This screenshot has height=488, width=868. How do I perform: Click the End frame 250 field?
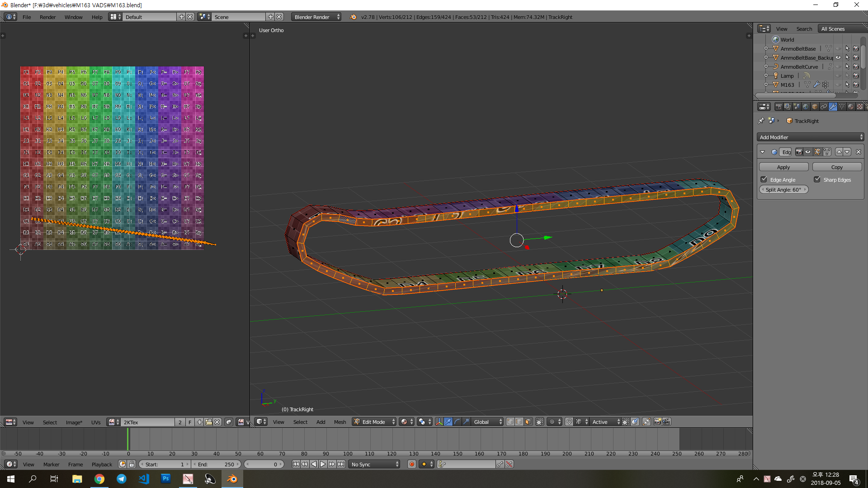click(x=217, y=464)
